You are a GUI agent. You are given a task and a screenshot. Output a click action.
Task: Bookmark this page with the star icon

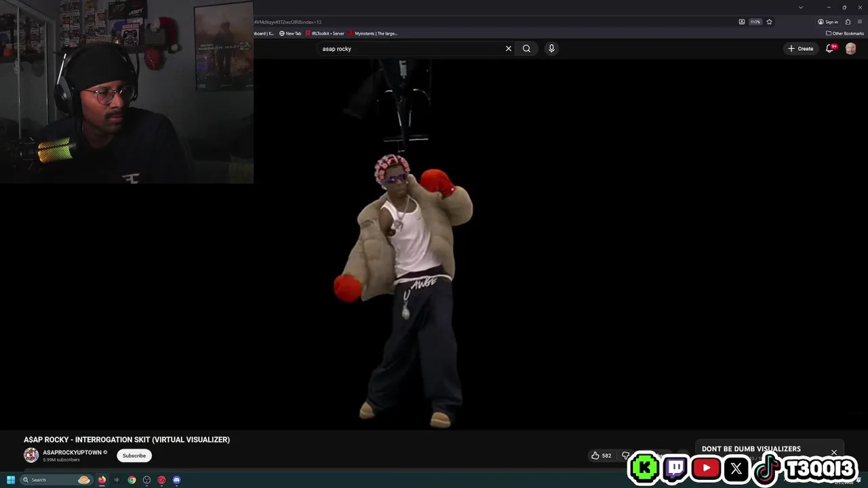point(769,22)
